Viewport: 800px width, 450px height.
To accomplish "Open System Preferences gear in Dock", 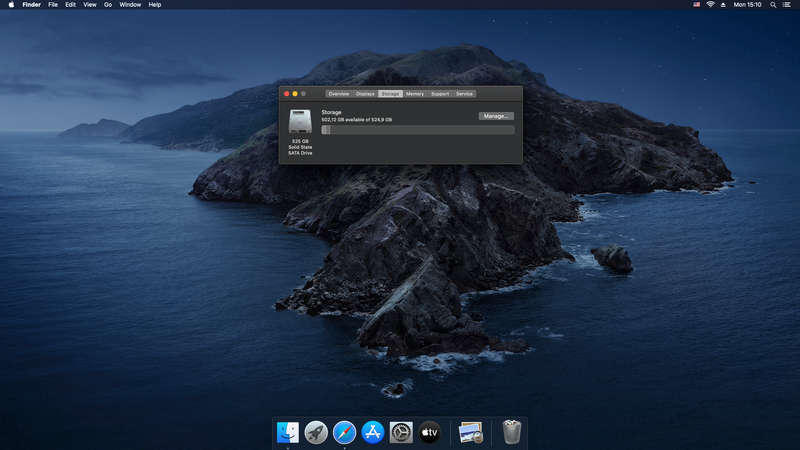I will click(x=401, y=432).
